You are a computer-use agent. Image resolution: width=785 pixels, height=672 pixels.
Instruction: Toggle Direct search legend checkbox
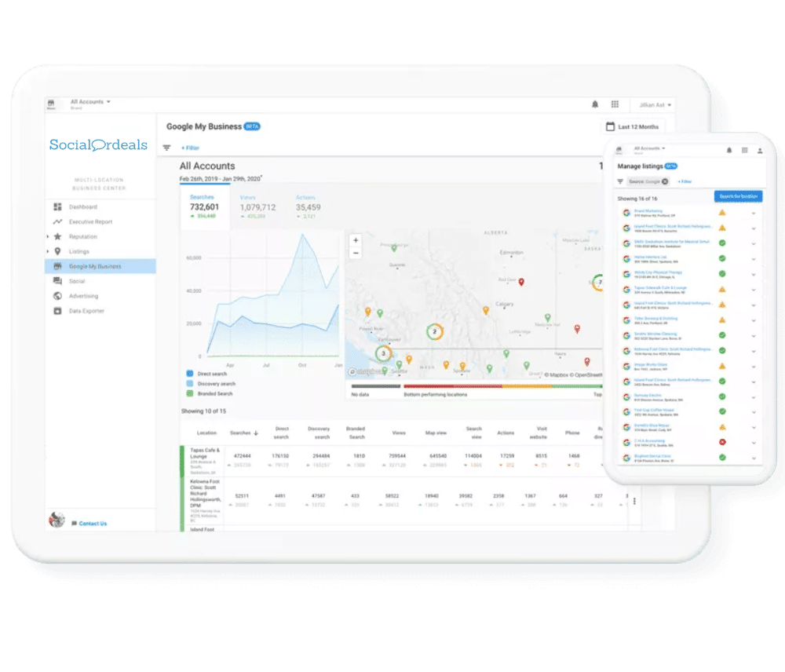[x=190, y=374]
